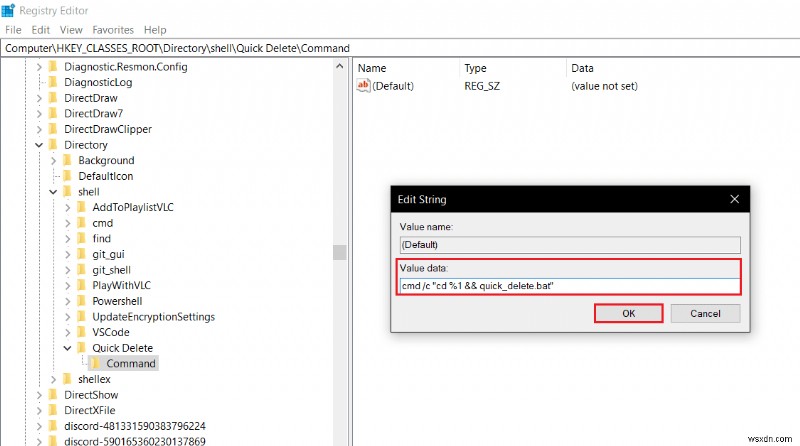
Task: Select the cmd folder icon
Action: click(x=82, y=223)
